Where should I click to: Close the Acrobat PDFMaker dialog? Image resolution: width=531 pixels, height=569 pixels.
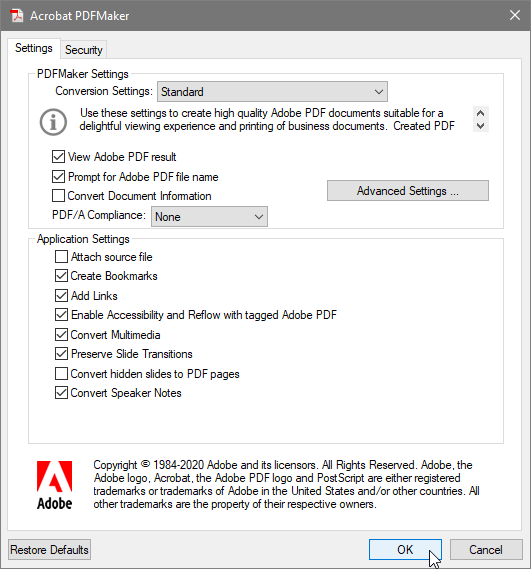[515, 15]
